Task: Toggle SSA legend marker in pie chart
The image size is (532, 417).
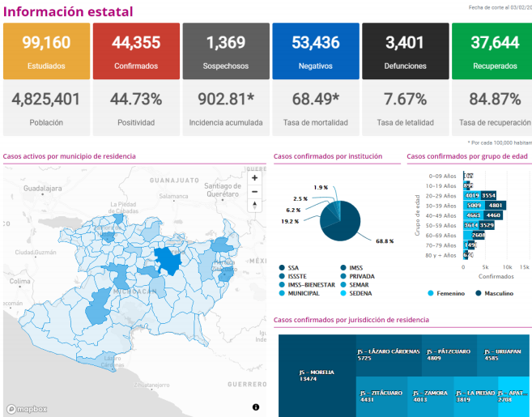Action: [x=282, y=268]
